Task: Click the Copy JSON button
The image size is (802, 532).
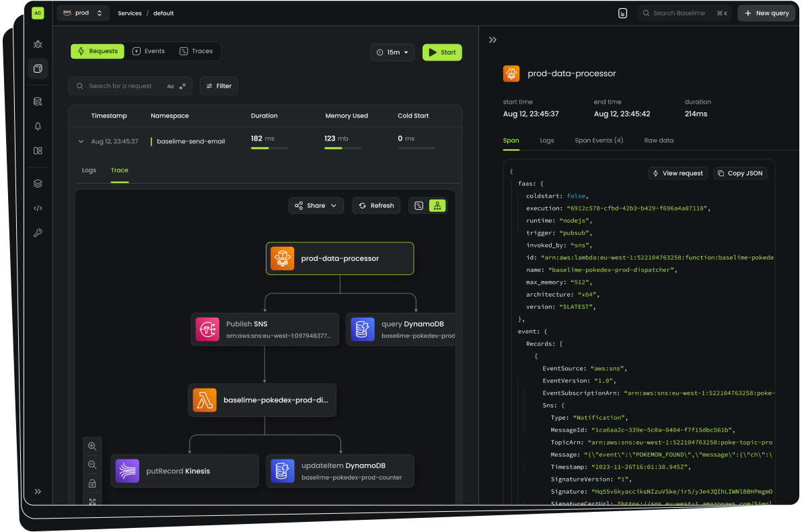Action: [x=739, y=174]
